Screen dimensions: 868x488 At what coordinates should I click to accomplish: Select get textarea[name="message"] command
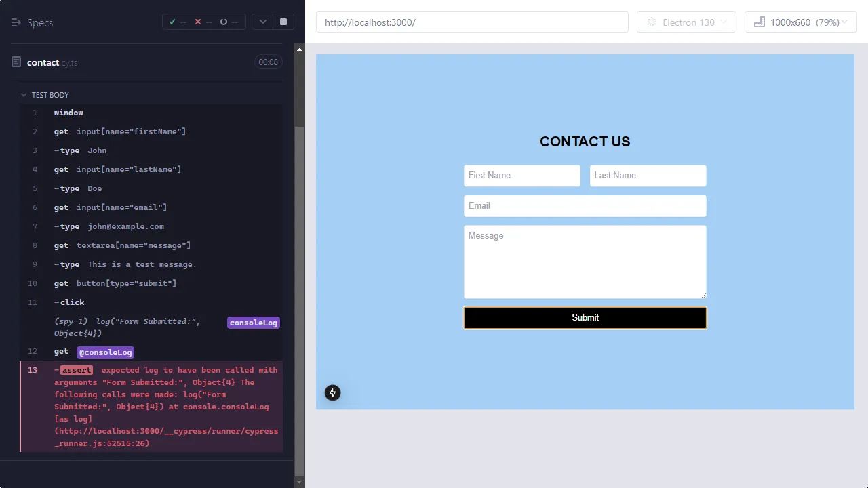(152, 245)
